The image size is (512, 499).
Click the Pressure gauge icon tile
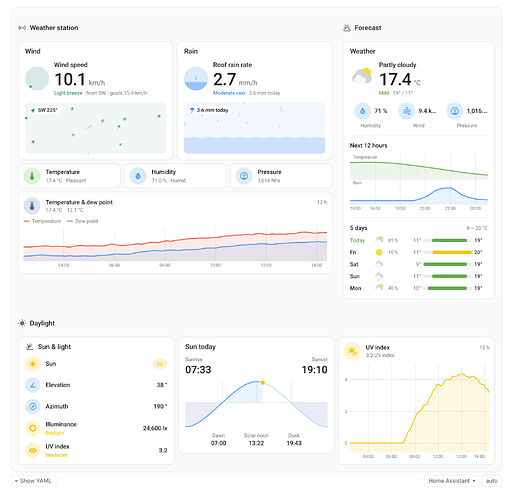(x=244, y=176)
